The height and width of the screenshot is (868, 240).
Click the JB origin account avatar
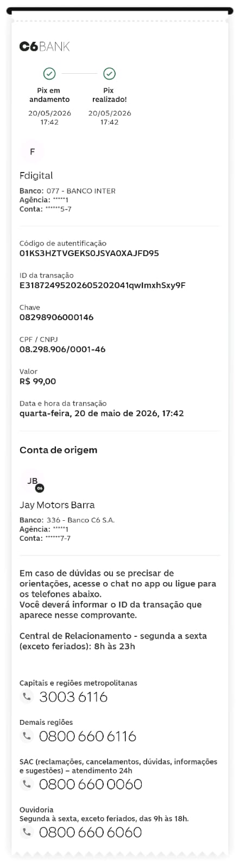click(33, 481)
